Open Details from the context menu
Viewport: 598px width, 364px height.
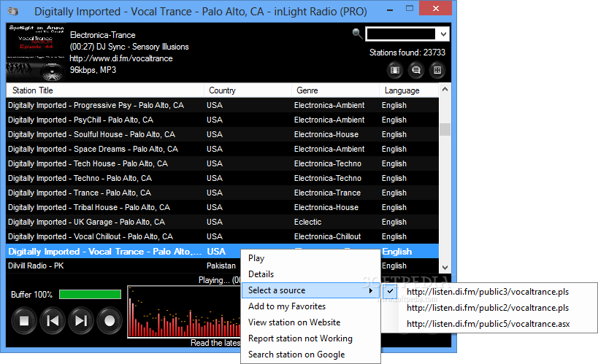261,274
